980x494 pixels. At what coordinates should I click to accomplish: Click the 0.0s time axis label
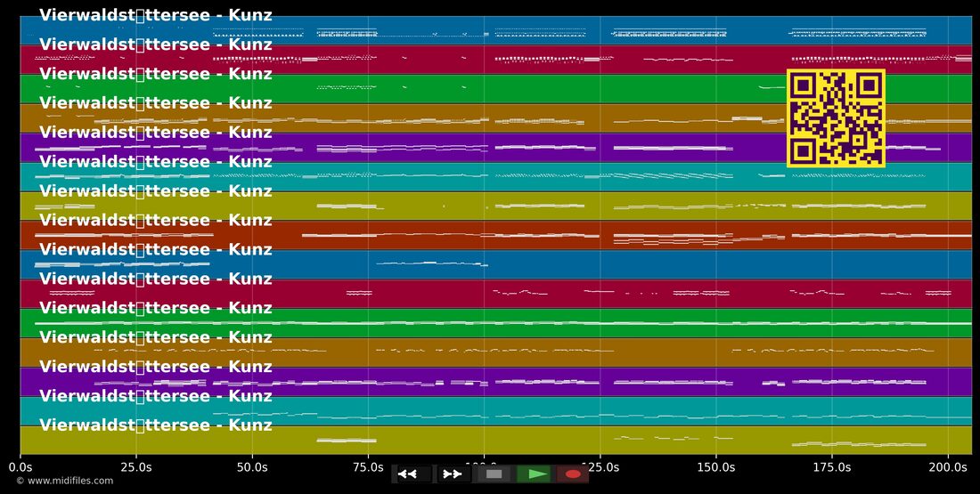click(20, 467)
